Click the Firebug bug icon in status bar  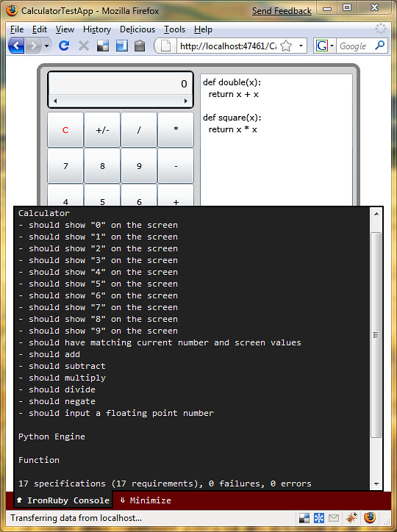click(x=351, y=518)
